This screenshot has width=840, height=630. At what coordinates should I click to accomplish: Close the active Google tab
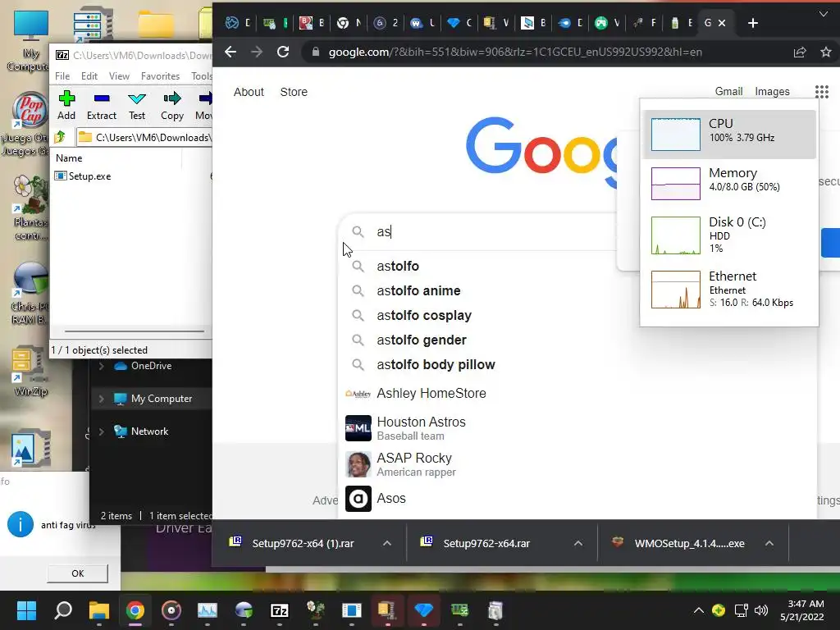tap(722, 23)
